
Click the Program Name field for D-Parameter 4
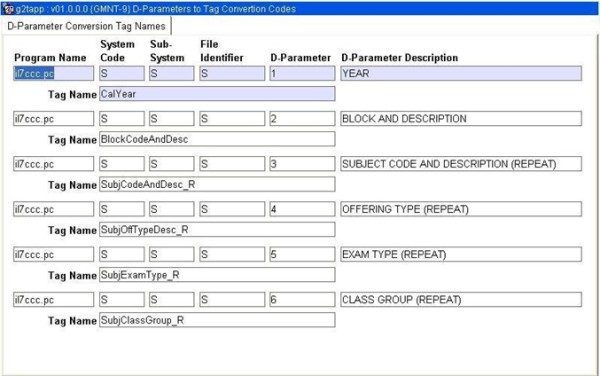[54, 209]
